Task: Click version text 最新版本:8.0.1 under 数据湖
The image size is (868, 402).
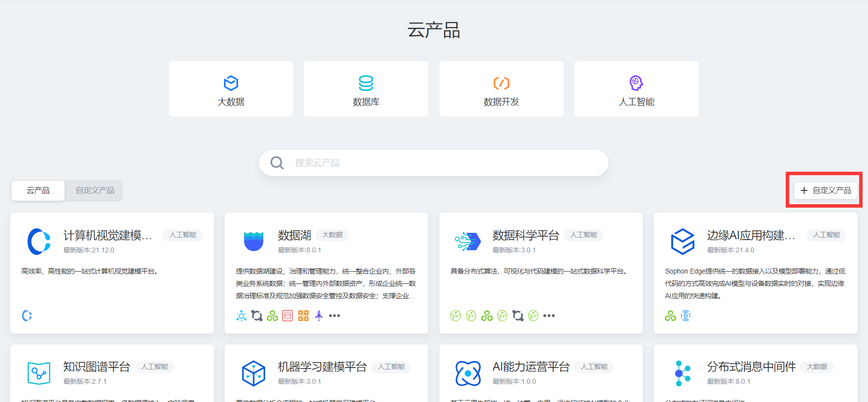Action: click(300, 250)
